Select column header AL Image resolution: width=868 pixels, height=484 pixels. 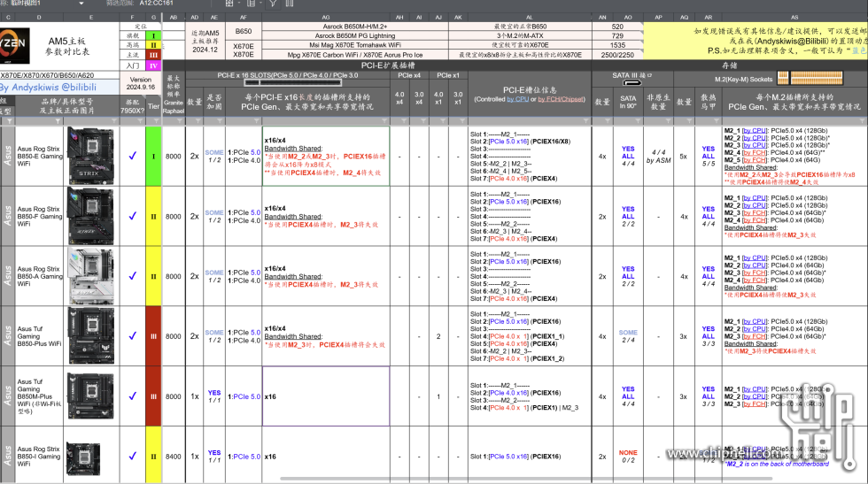[530, 17]
